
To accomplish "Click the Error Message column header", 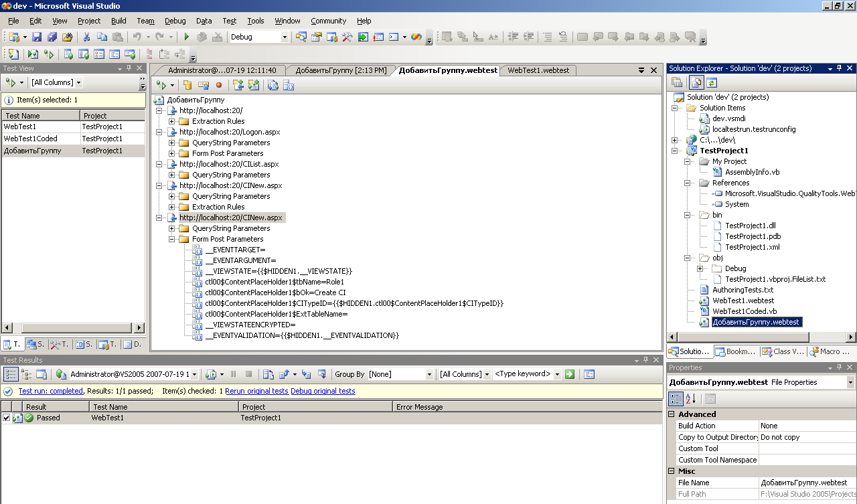I will click(528, 406).
